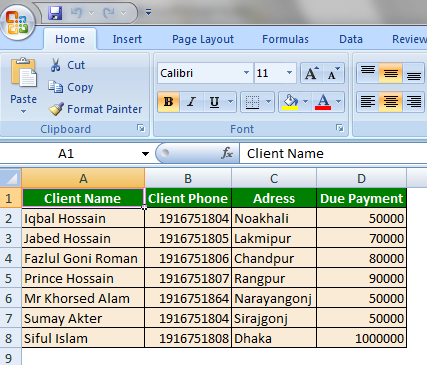
Task: Click the Increase Font Size icon
Action: pos(312,73)
